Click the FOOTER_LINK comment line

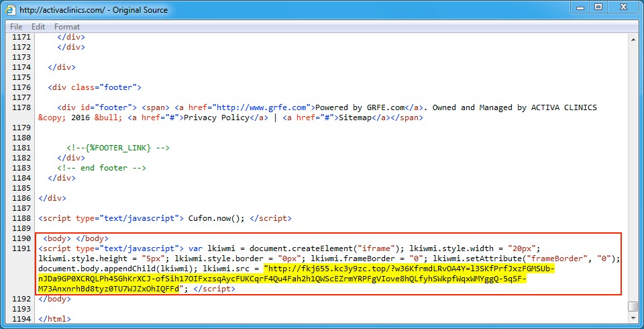click(118, 148)
